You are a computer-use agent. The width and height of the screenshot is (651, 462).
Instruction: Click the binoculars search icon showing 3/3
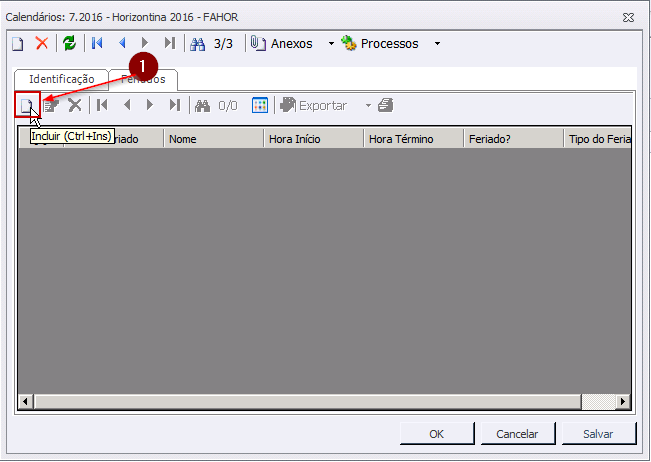tap(197, 43)
